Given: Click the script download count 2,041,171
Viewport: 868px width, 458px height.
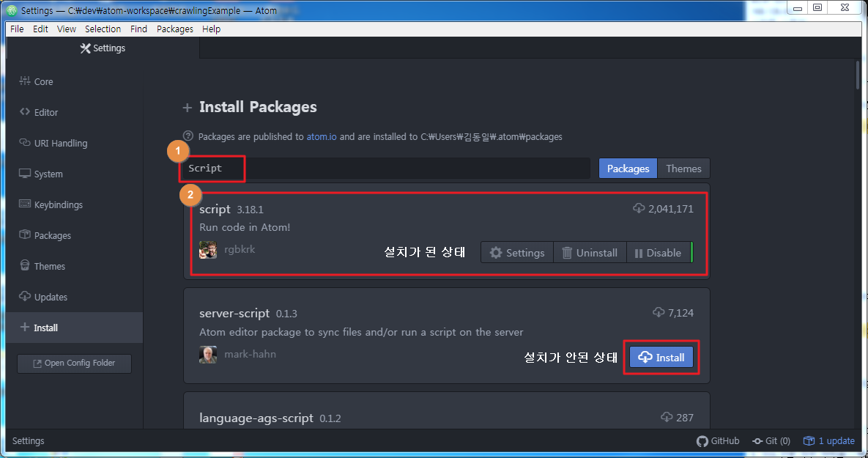Looking at the screenshot, I should click(x=663, y=209).
